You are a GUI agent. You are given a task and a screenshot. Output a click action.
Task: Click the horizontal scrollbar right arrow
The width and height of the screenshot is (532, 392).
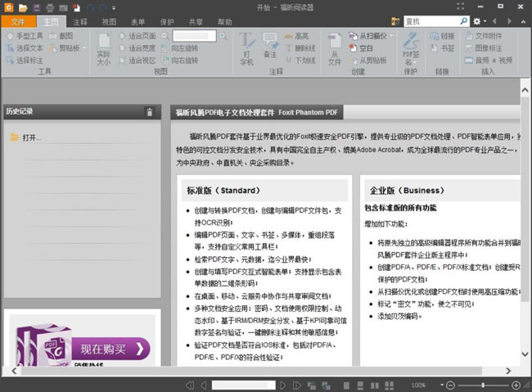coord(508,371)
